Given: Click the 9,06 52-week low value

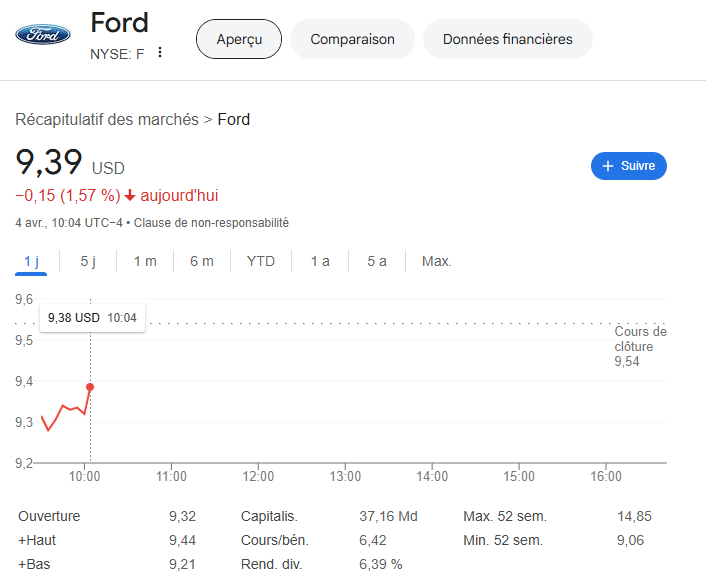Looking at the screenshot, I should coord(630,540).
